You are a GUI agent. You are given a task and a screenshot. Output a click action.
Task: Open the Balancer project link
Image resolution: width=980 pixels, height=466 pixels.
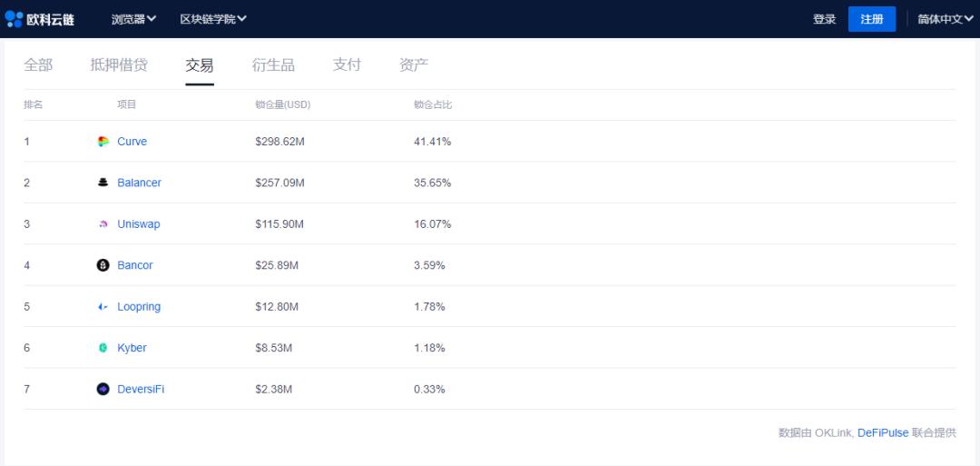(140, 183)
